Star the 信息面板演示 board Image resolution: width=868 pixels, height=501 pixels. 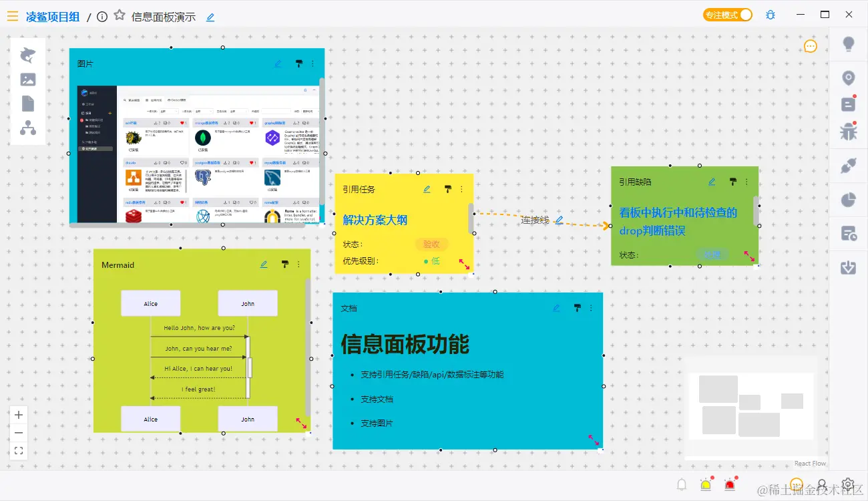coord(120,15)
